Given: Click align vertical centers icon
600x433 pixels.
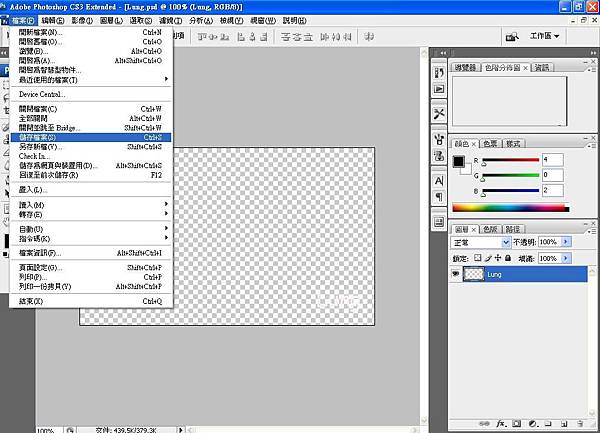Looking at the screenshot, I should click(214, 37).
